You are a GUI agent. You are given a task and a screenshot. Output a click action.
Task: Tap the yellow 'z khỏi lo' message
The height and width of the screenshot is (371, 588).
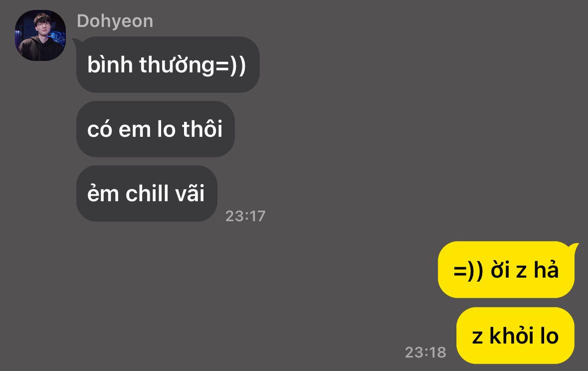[515, 336]
